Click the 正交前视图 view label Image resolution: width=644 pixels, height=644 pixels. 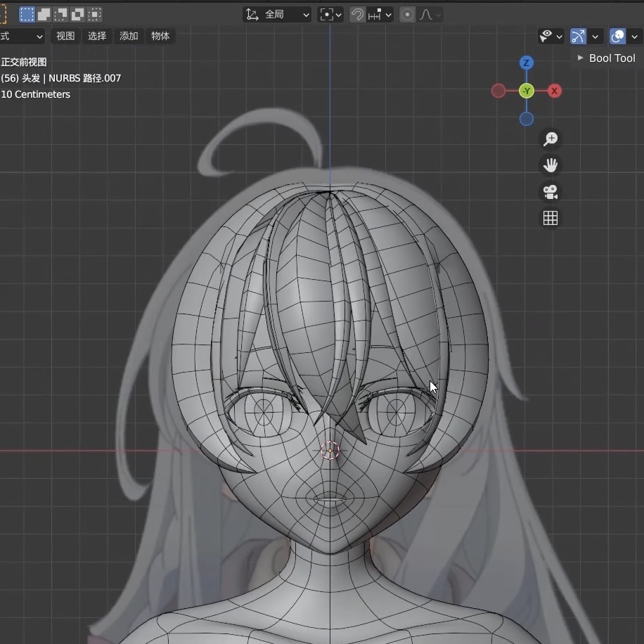click(24, 62)
